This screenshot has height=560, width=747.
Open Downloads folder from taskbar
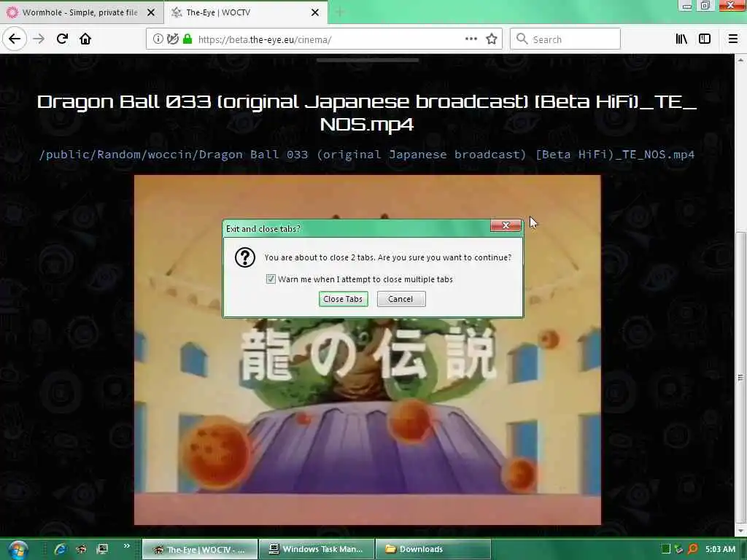(433, 550)
